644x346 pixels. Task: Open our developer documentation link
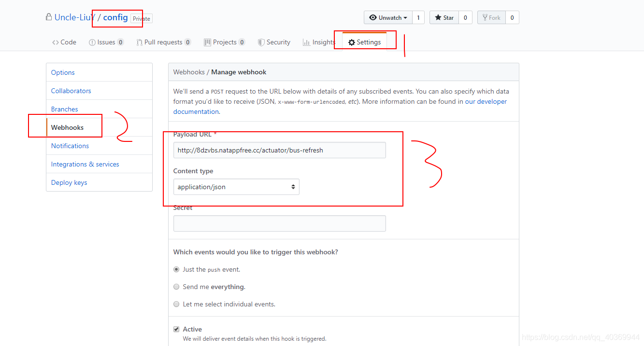487,101
